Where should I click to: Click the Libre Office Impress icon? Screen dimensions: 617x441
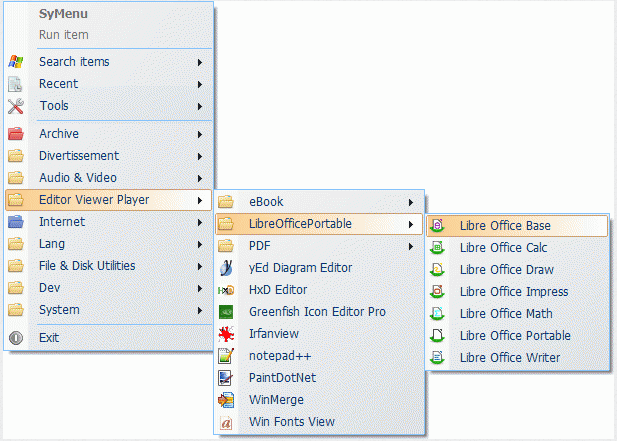pyautogui.click(x=437, y=292)
